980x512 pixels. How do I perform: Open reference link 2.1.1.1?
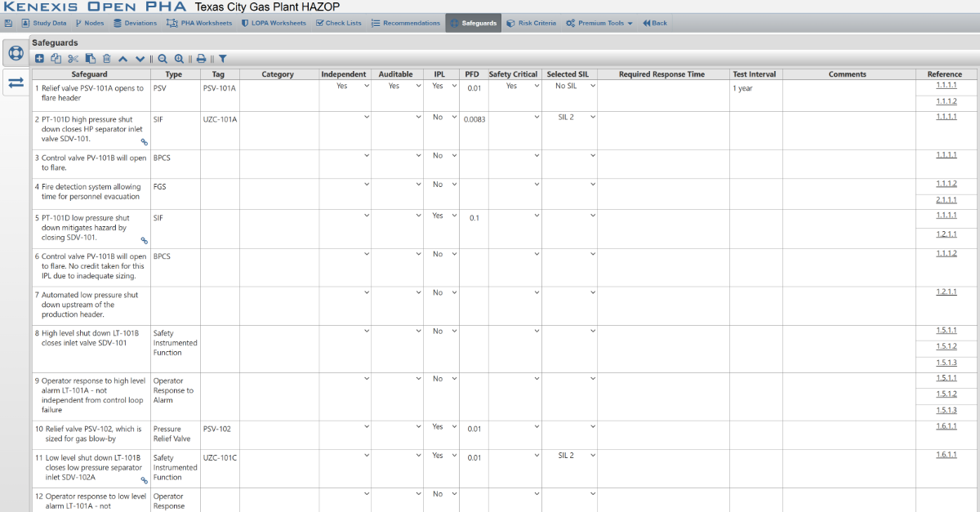(946, 200)
